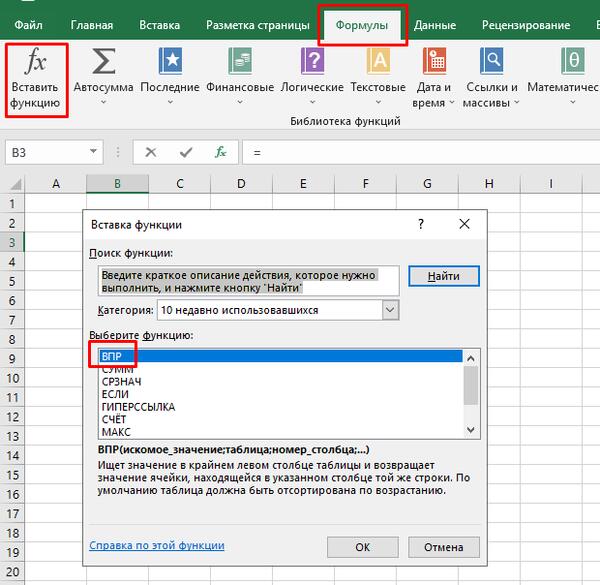The width and height of the screenshot is (600, 585).
Task: Open the Справка по этой функции link
Action: tap(156, 546)
